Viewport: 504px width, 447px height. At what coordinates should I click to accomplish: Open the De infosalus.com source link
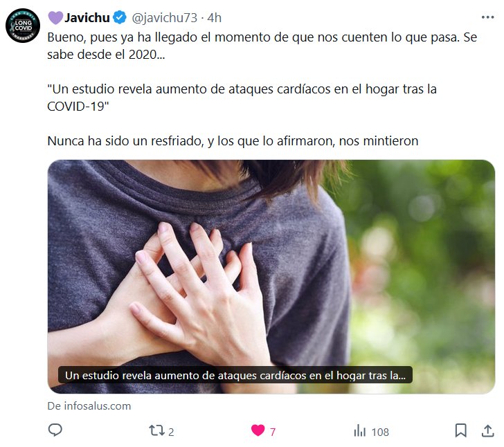pos(89,406)
